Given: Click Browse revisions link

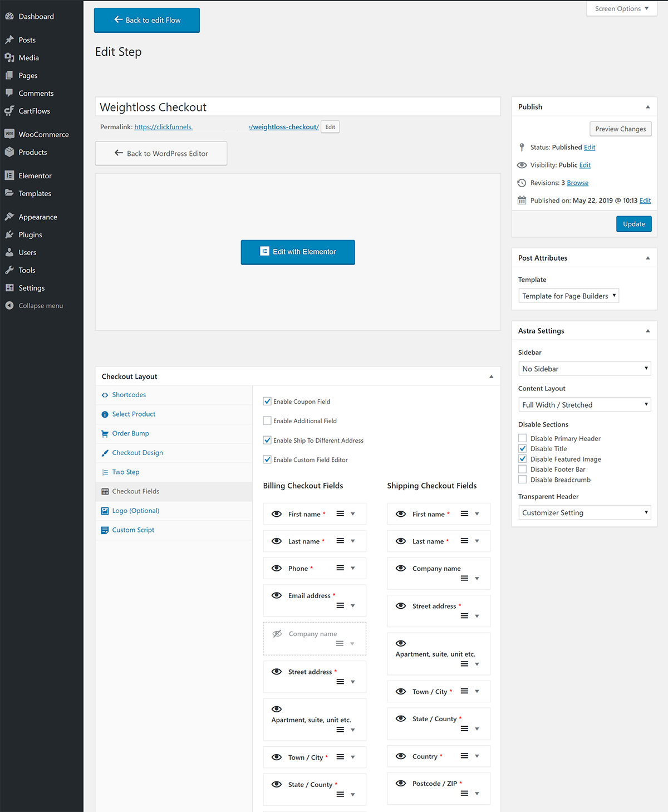Looking at the screenshot, I should coord(577,183).
